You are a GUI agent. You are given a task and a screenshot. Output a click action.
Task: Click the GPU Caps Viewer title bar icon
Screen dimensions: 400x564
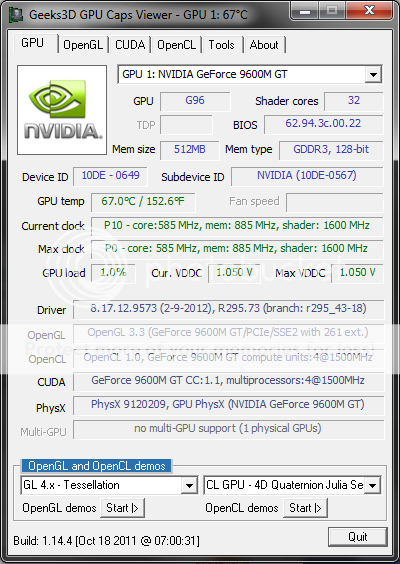pyautogui.click(x=15, y=14)
